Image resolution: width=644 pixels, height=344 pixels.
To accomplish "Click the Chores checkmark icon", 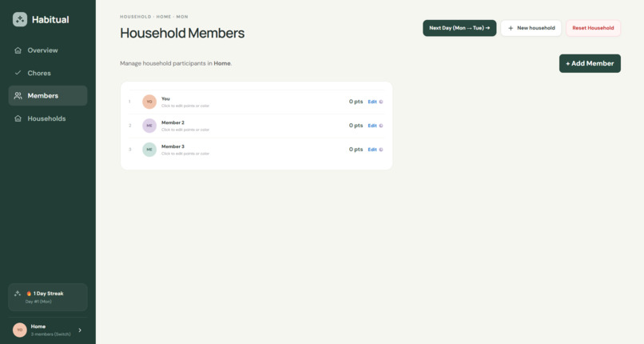I will [18, 73].
